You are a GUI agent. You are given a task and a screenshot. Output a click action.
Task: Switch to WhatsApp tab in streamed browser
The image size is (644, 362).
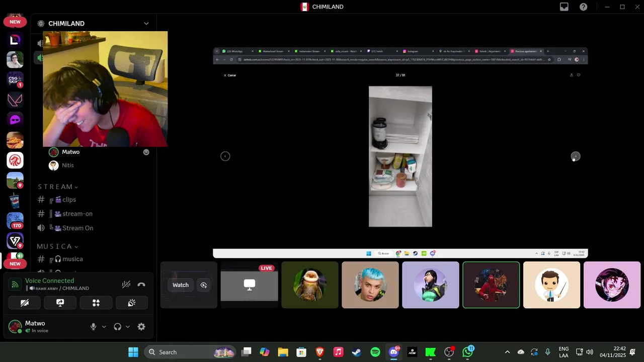pos(238,51)
